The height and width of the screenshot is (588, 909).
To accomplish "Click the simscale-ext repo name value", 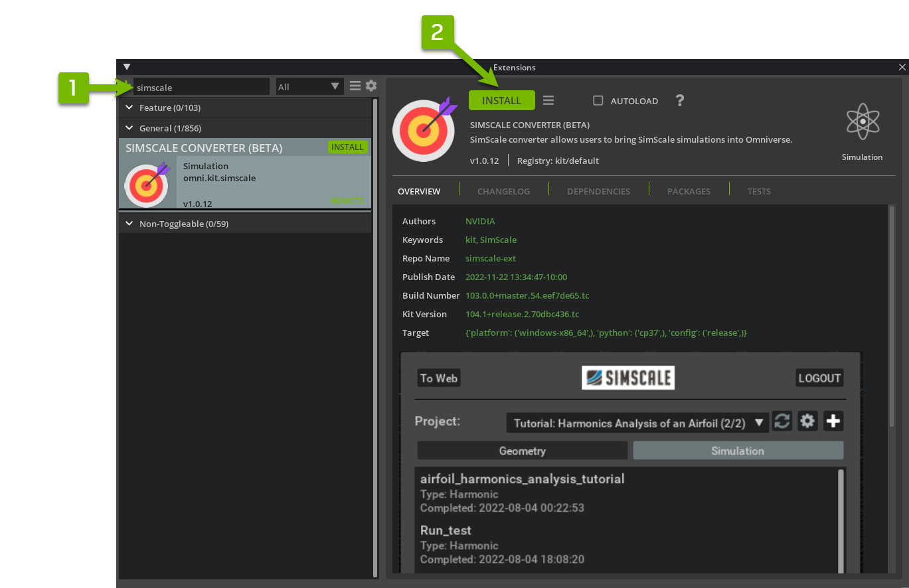I will point(491,258).
